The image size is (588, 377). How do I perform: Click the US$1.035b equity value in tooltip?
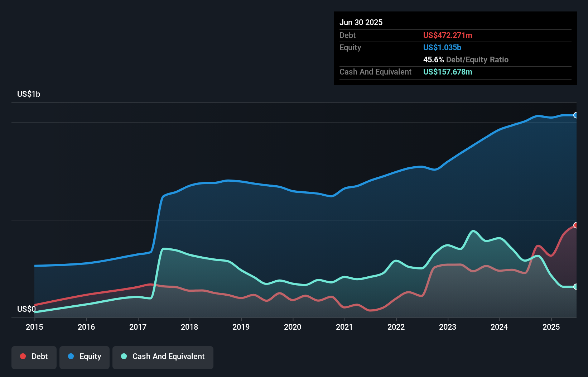point(442,47)
